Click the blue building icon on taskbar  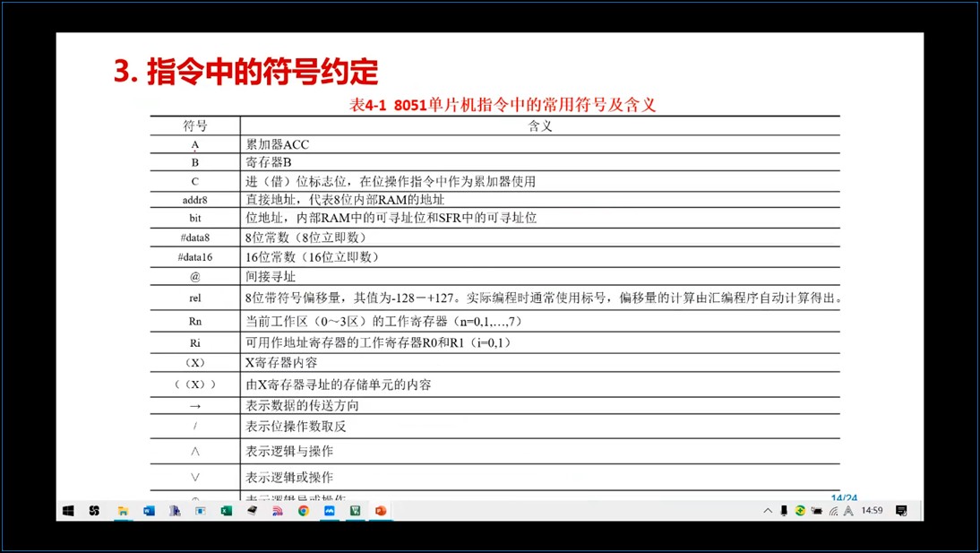(175, 511)
